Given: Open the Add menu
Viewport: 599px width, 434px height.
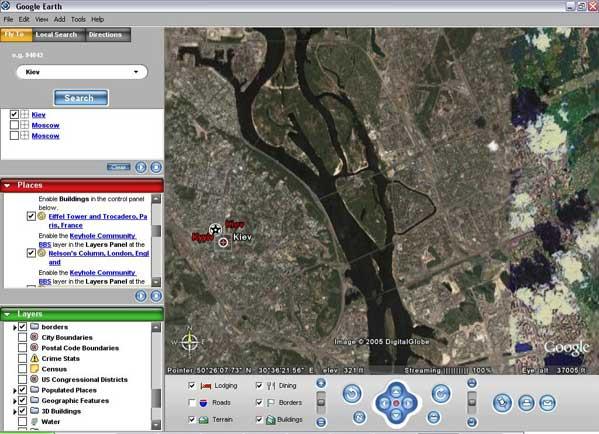Looking at the screenshot, I should pos(59,19).
